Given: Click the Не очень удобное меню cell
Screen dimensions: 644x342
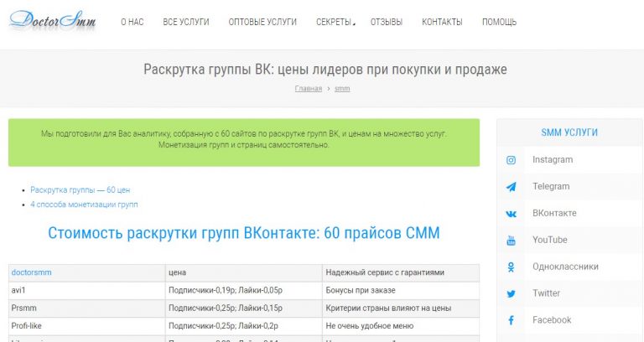Looking at the screenshot, I should 401,326.
